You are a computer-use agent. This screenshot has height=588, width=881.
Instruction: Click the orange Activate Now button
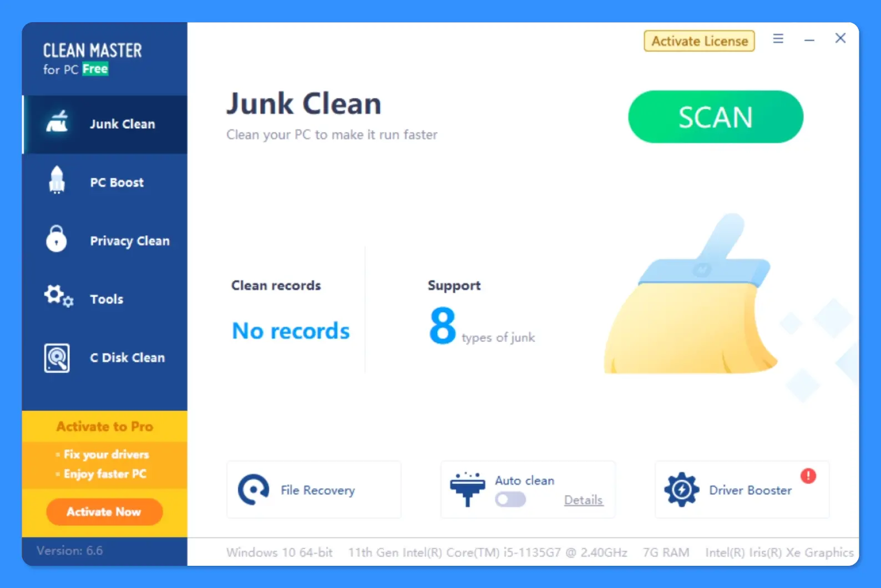pos(104,511)
